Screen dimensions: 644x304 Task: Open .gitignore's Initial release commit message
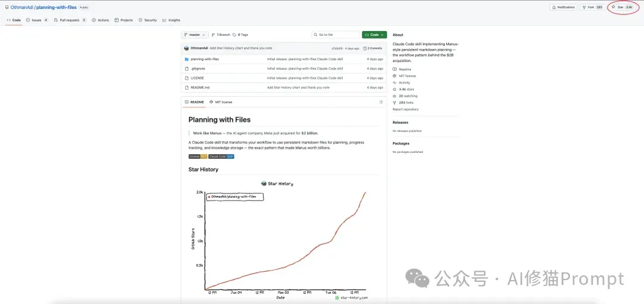tap(305, 68)
